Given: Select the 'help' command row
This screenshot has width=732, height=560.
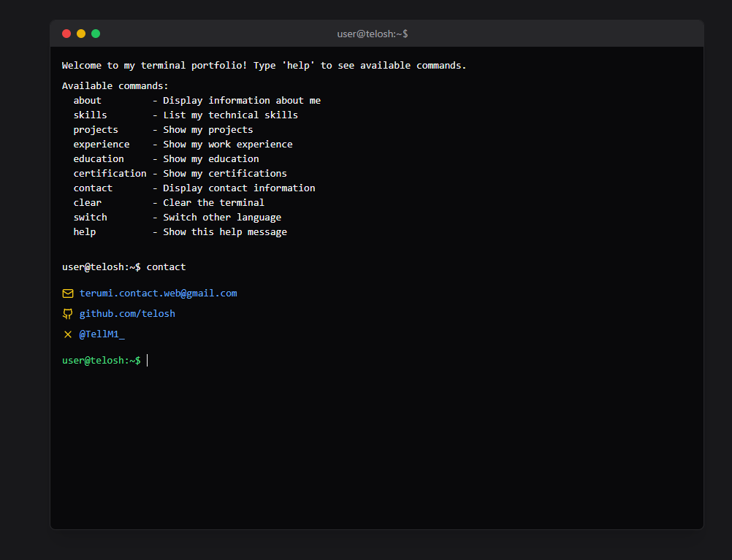Looking at the screenshot, I should 180,232.
